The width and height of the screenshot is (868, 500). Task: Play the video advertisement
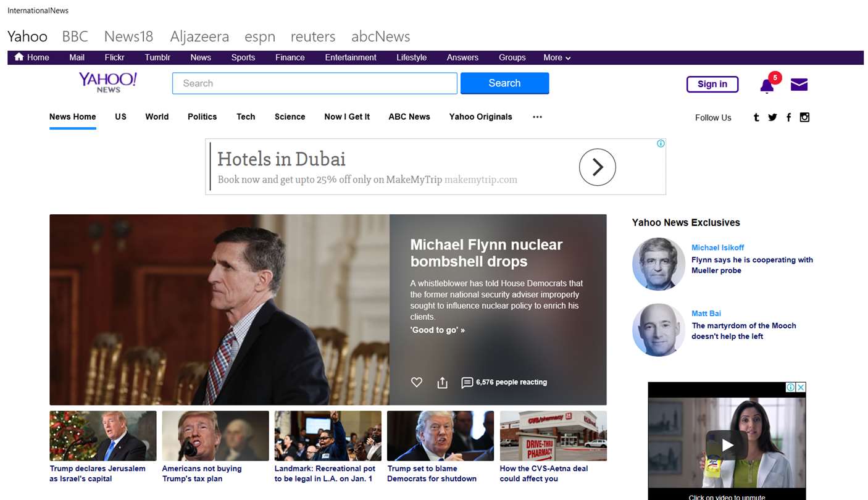[x=727, y=444]
